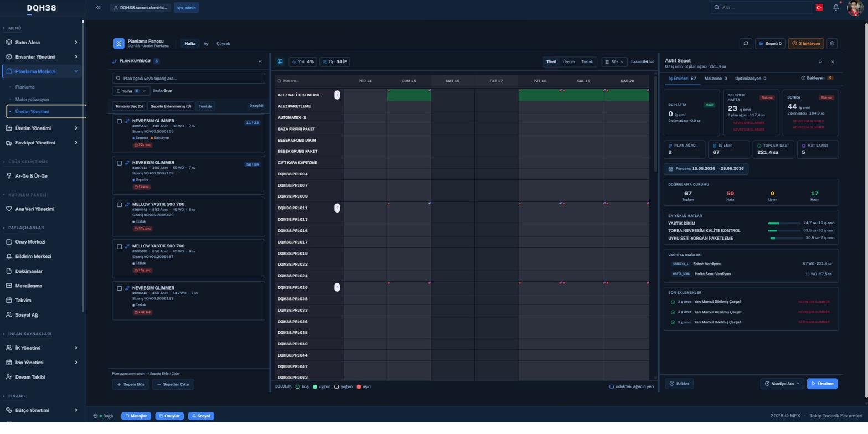Viewport: 868px width, 434px height.
Task: Tick the first MELLOW YASTIK 500 700 checkbox
Action: (120, 205)
